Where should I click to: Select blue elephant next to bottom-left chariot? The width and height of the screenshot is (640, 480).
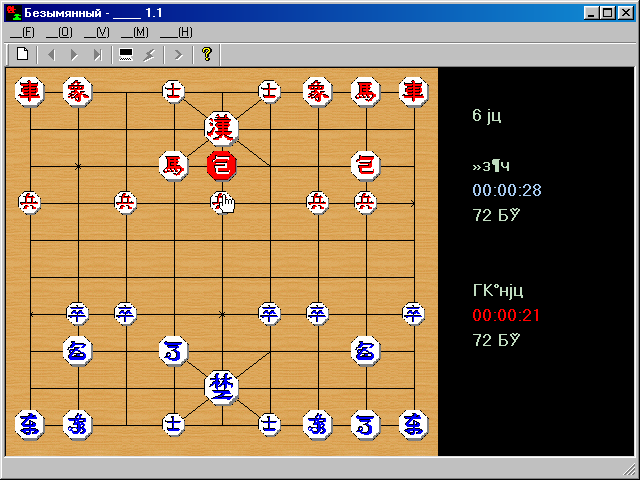click(78, 425)
